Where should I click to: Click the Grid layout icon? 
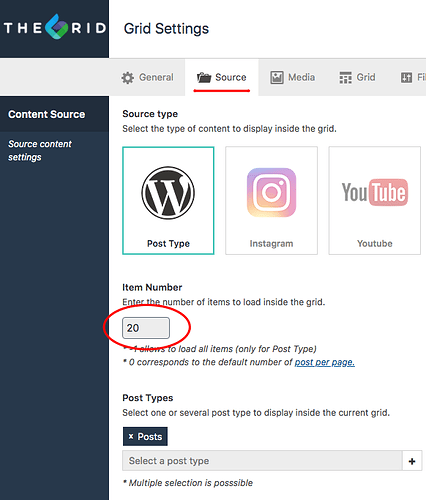click(x=345, y=78)
